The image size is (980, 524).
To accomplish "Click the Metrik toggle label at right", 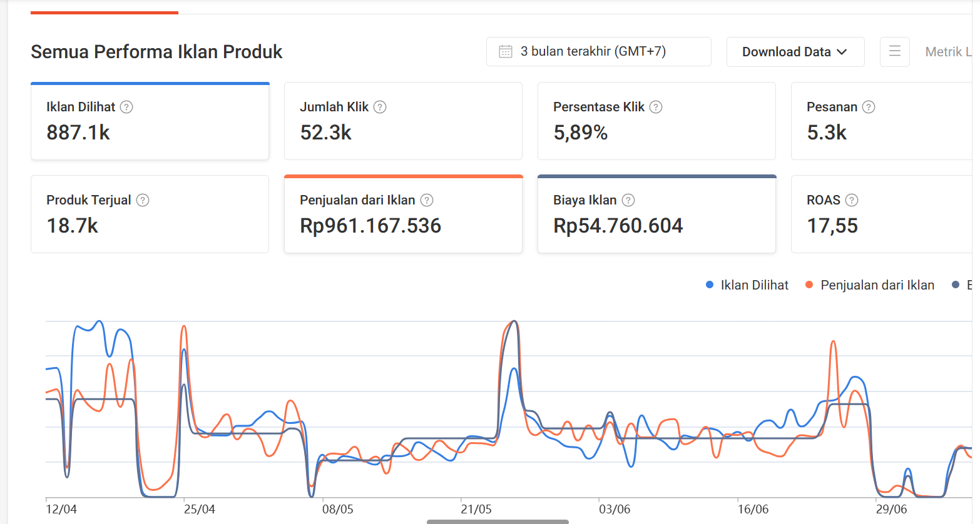I will pos(948,52).
